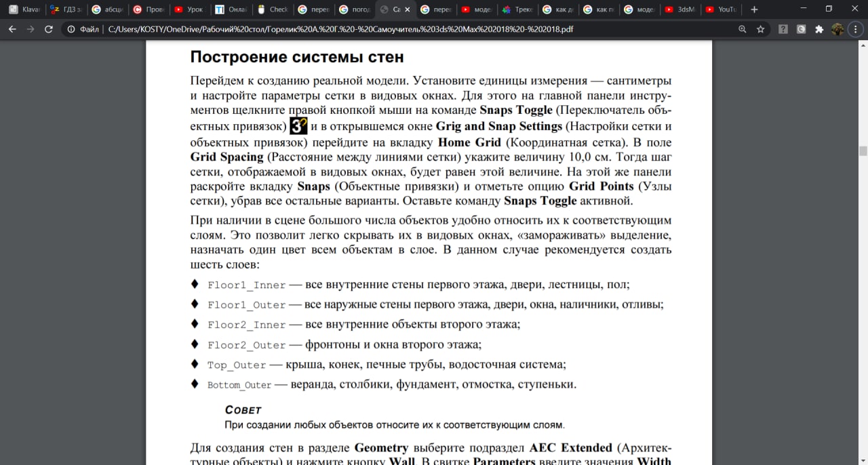Click bold text 'Grid Spacing'
The width and height of the screenshot is (868, 465).
[x=226, y=157]
